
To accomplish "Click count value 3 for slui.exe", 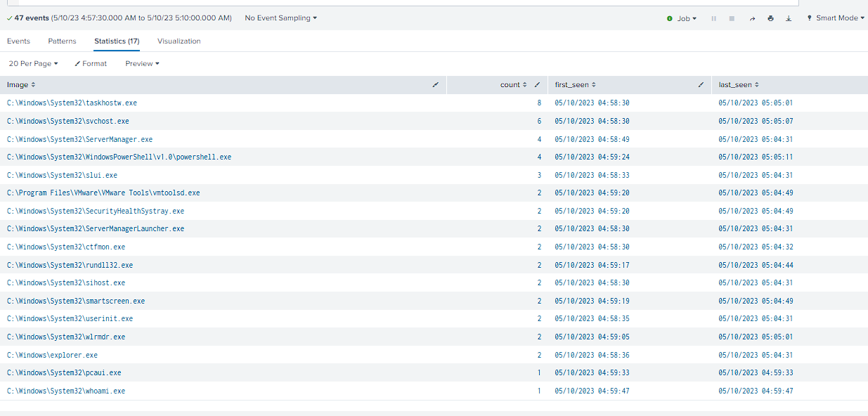I will (x=539, y=175).
